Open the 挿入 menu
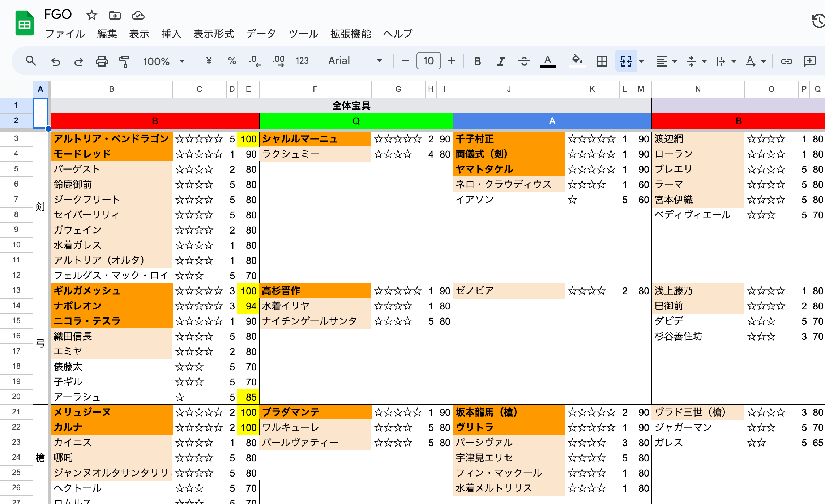Viewport: 825px width, 504px height. coord(171,34)
